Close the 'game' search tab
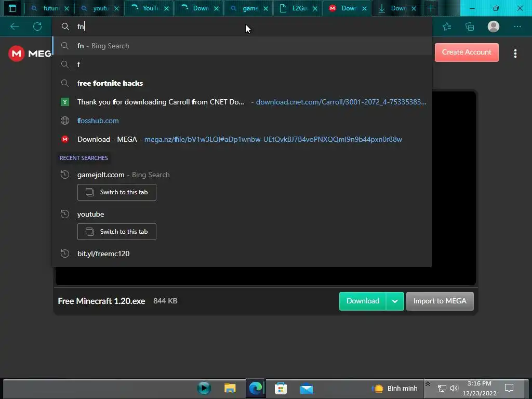The width and height of the screenshot is (532, 399). tap(266, 8)
